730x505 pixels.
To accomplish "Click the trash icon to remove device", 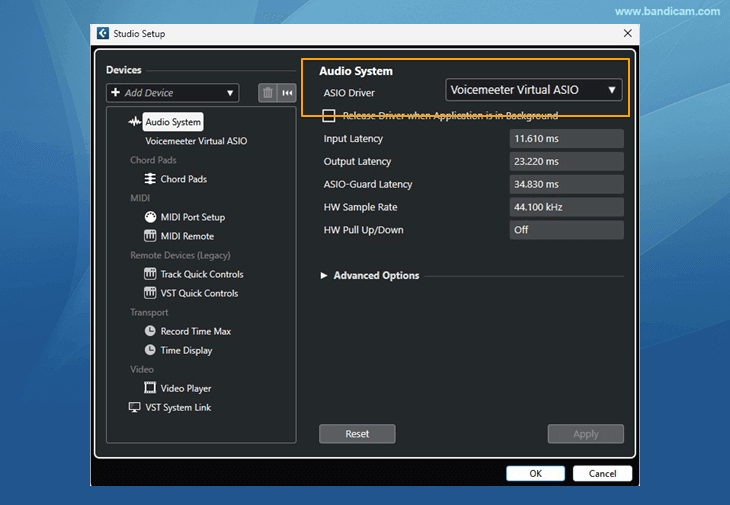I will point(267,93).
